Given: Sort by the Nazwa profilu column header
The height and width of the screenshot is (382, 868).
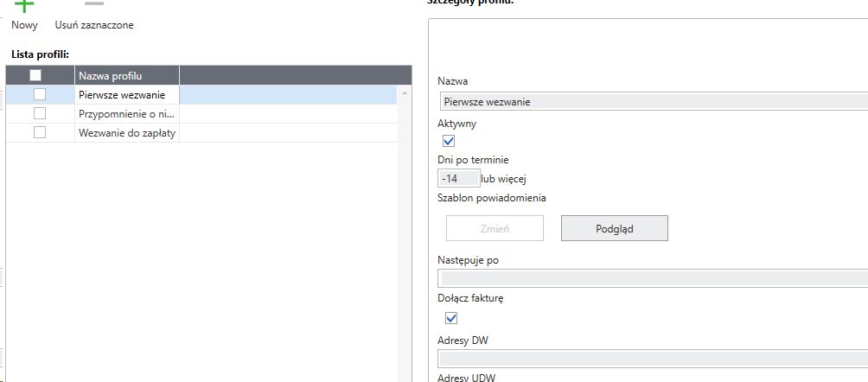Looking at the screenshot, I should 127,76.
